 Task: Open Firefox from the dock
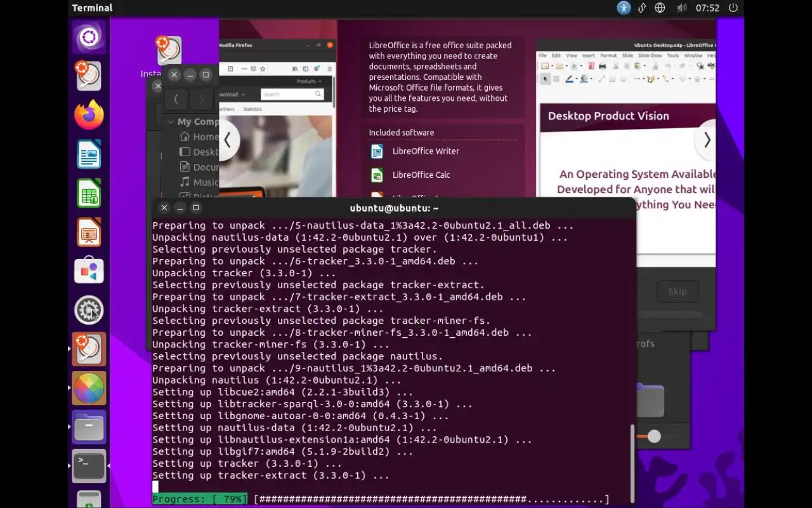coord(89,115)
